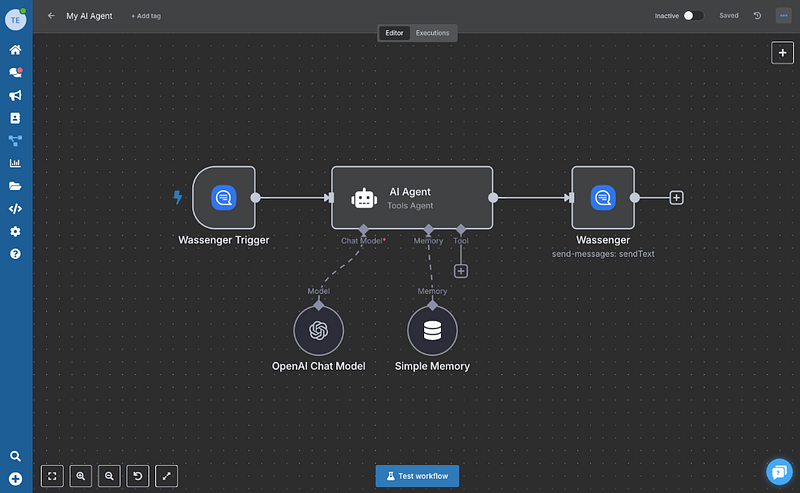This screenshot has width=800, height=493.
Task: Select the AI Agent node
Action: pos(411,198)
